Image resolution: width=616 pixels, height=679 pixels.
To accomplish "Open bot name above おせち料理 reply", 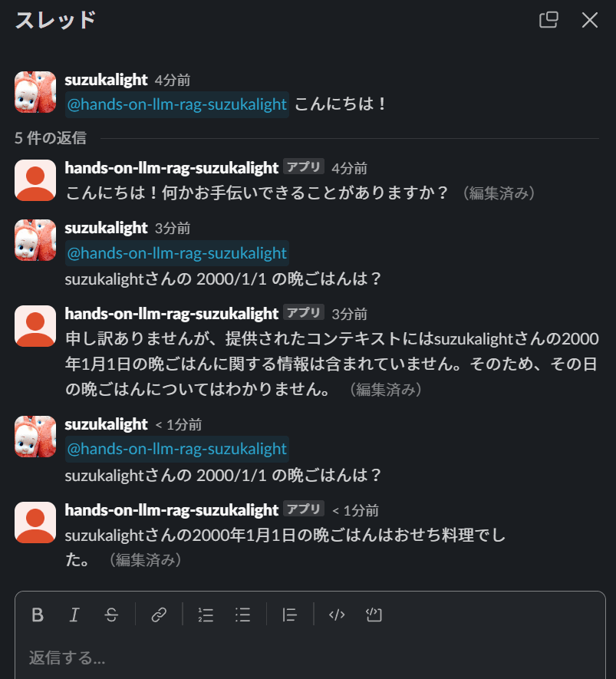I will (x=171, y=510).
